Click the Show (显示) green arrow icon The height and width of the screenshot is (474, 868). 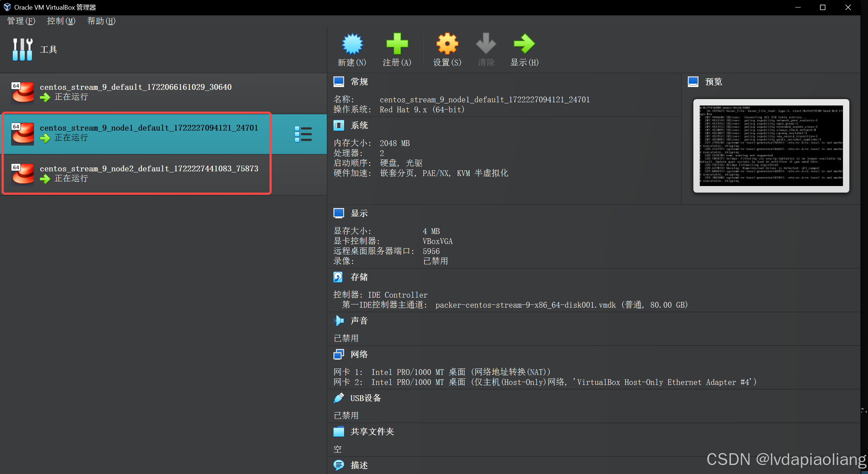pos(524,44)
